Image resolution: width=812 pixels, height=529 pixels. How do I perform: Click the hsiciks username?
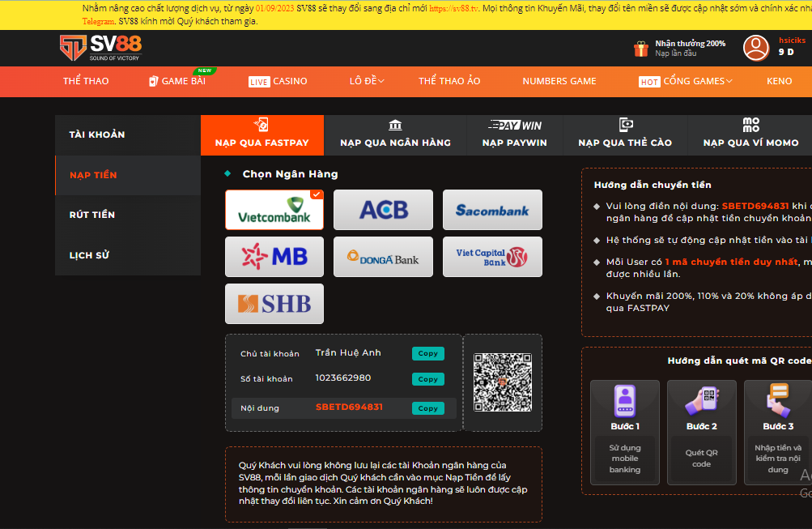point(792,40)
